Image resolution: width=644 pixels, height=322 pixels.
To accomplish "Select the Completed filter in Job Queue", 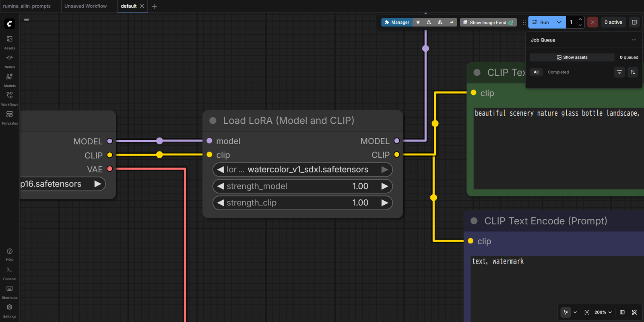I will [x=558, y=72].
